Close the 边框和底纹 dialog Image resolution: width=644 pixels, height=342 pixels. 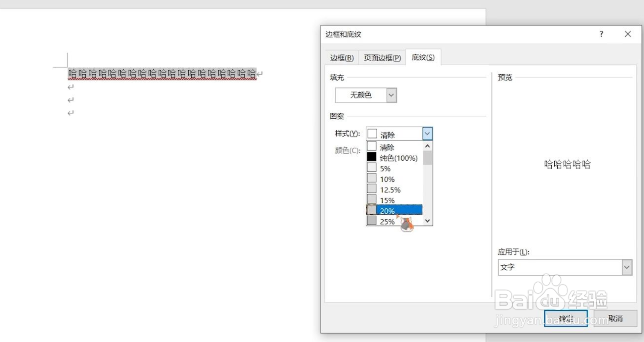click(x=628, y=34)
